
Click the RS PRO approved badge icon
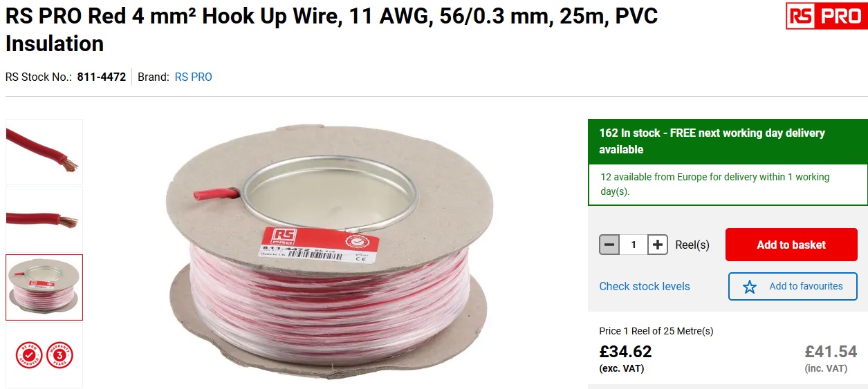click(29, 355)
